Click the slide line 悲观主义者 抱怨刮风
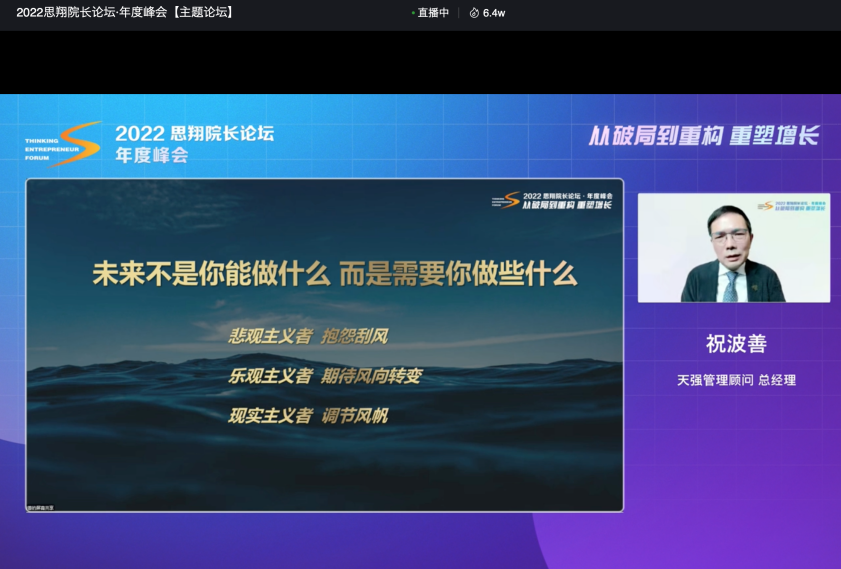 pyautogui.click(x=308, y=337)
